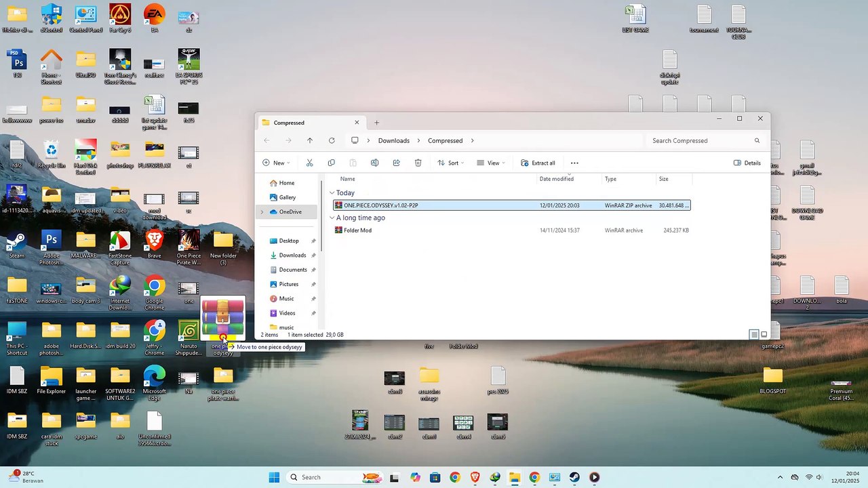
Task: Show hidden system tray icons
Action: 780,477
